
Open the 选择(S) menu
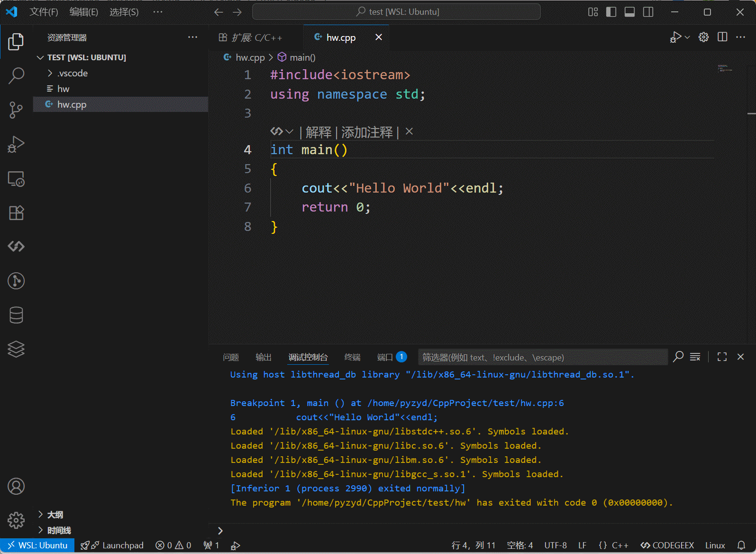click(x=124, y=12)
